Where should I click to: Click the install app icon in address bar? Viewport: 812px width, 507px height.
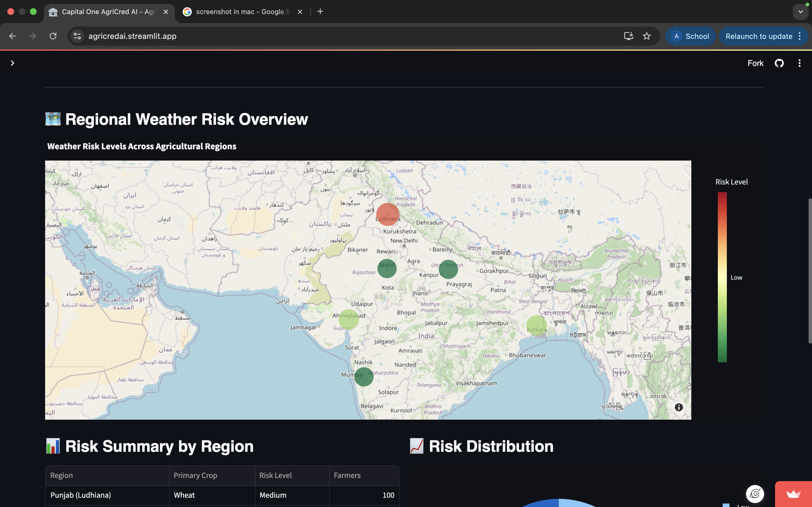pyautogui.click(x=628, y=36)
